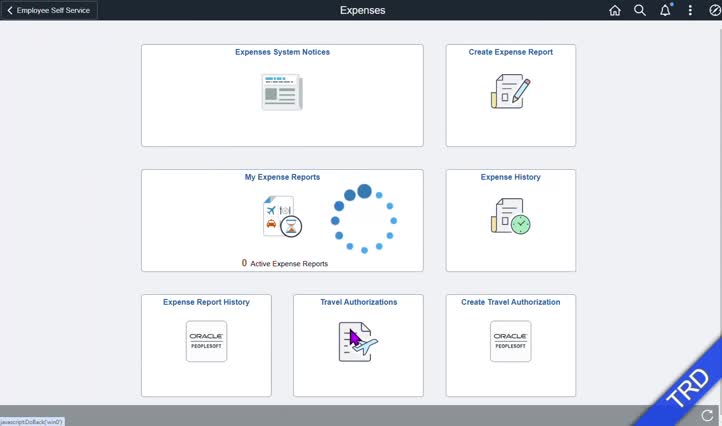Screen dimensions: 722x426
Task: Click the NavBar compass icon
Action: coord(714,10)
